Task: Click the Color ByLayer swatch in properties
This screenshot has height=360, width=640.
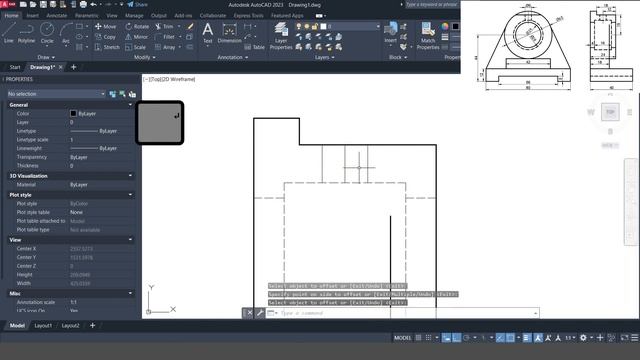Action: tap(73, 113)
